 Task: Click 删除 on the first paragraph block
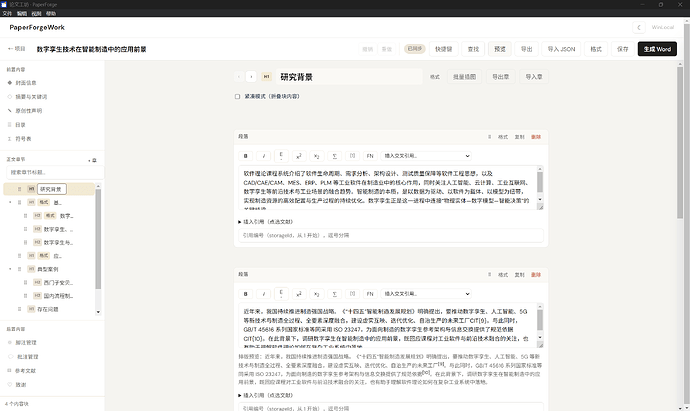pos(536,137)
